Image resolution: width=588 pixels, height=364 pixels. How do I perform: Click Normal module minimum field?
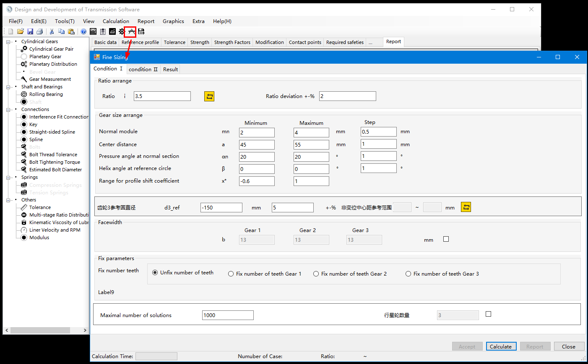(x=257, y=132)
